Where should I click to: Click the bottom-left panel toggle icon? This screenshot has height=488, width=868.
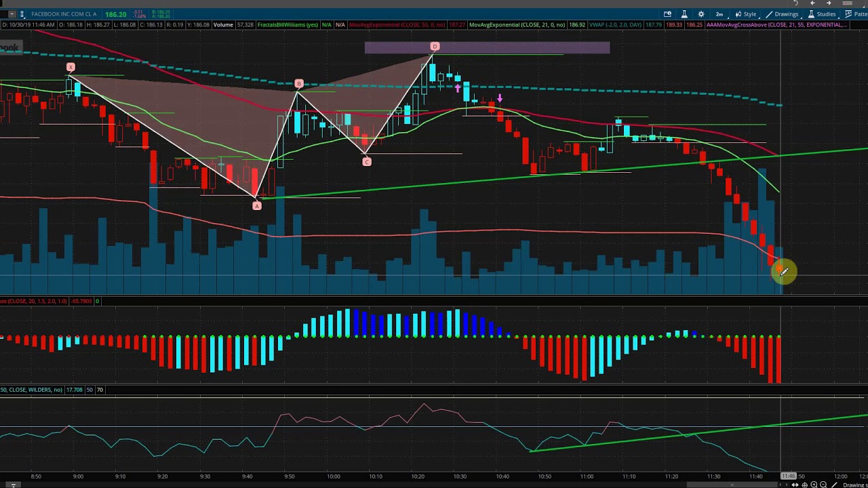(x=13, y=485)
